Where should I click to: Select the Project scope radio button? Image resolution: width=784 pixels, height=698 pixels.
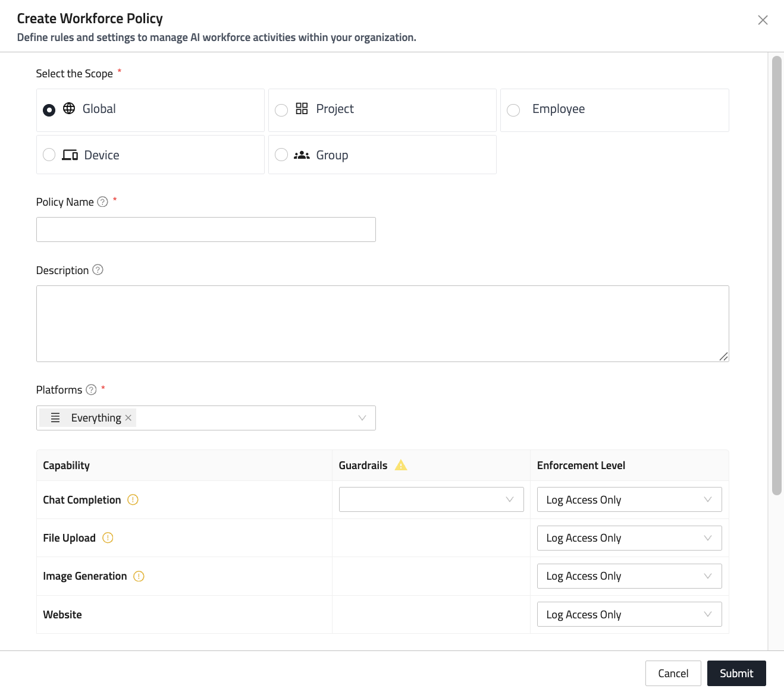pos(282,110)
